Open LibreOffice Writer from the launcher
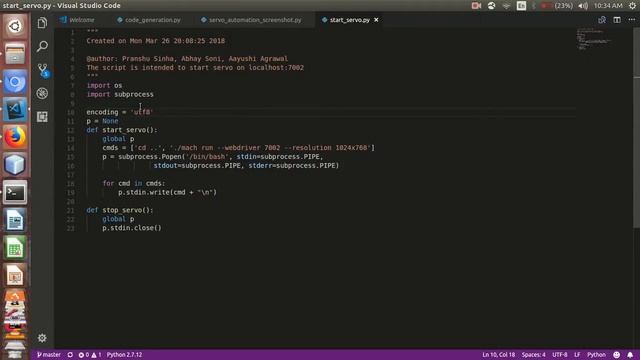 click(x=15, y=220)
